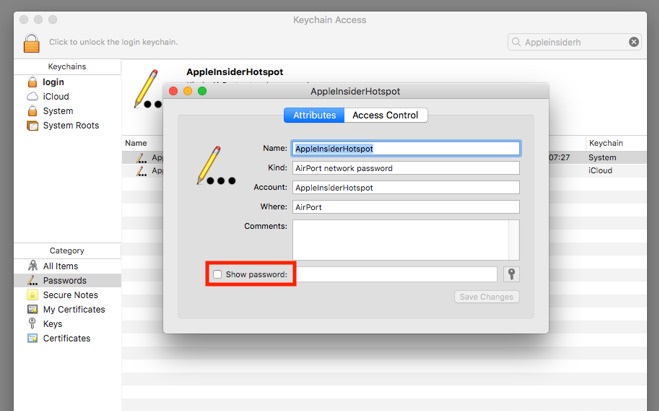The image size is (659, 411).
Task: Select the System Roots keychain
Action: [x=70, y=126]
